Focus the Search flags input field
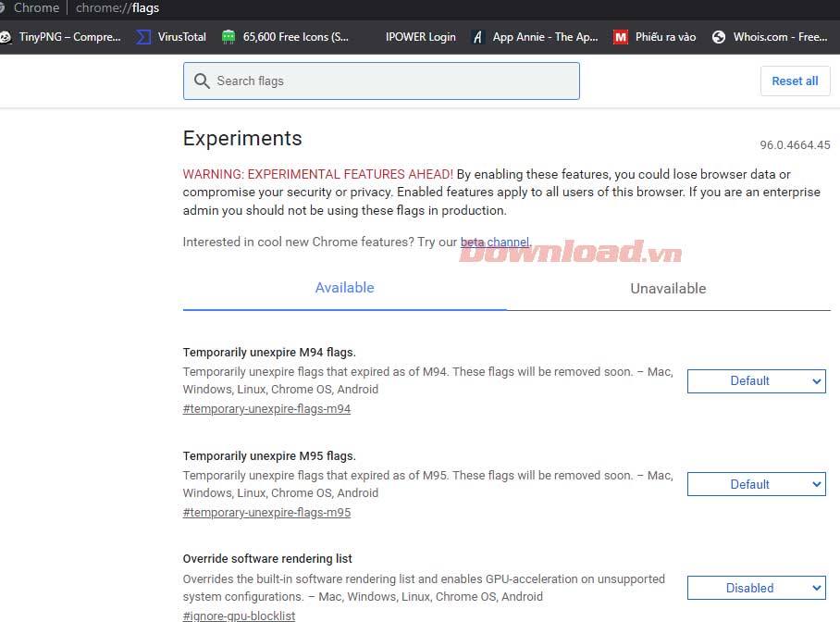The image size is (840, 622). point(381,81)
